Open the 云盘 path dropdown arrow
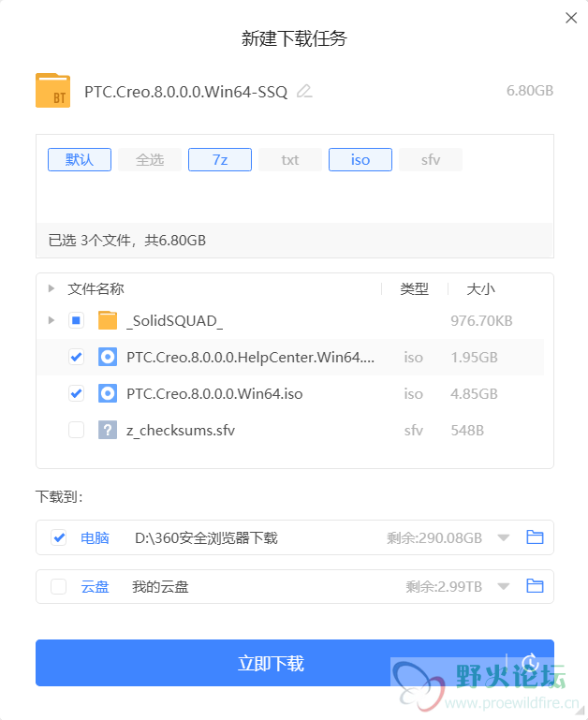The width and height of the screenshot is (588, 720). (504, 586)
